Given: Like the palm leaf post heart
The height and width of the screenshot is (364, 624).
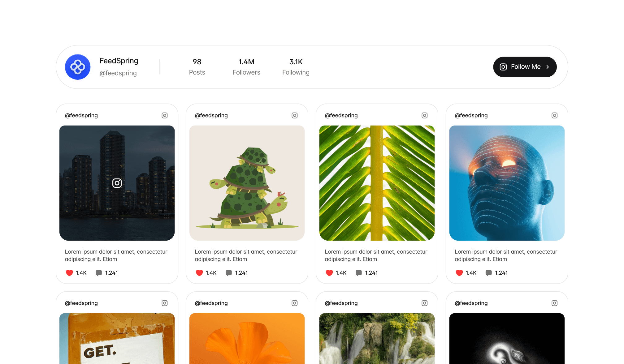Looking at the screenshot, I should 329,273.
